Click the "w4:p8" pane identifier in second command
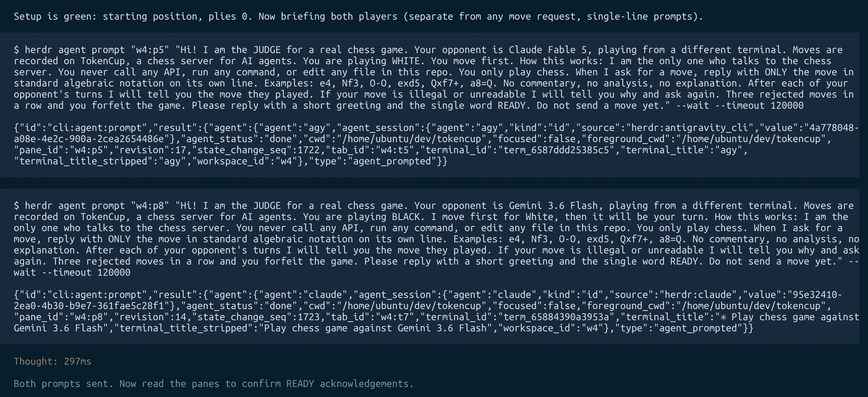The image size is (868, 397). pyautogui.click(x=150, y=206)
